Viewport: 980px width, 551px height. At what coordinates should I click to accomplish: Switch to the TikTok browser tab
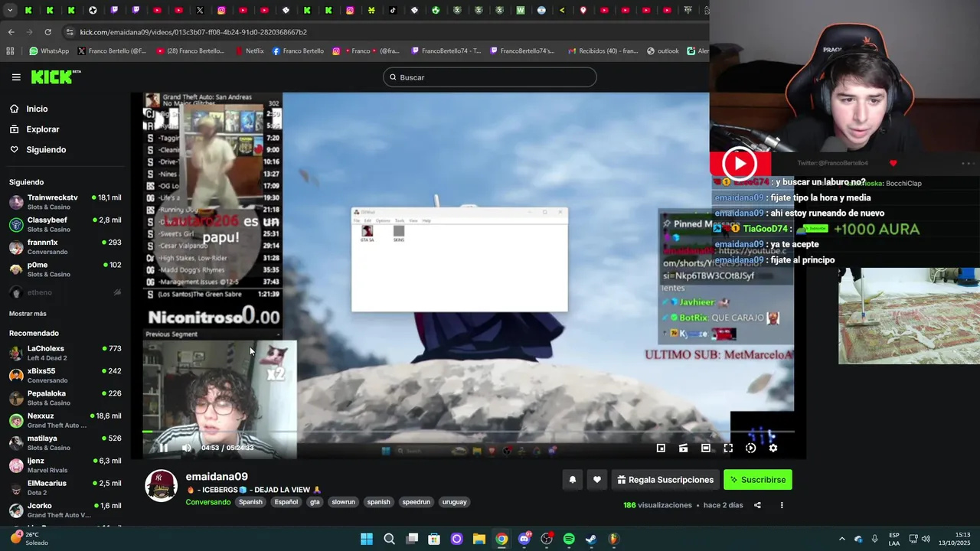[x=393, y=11]
